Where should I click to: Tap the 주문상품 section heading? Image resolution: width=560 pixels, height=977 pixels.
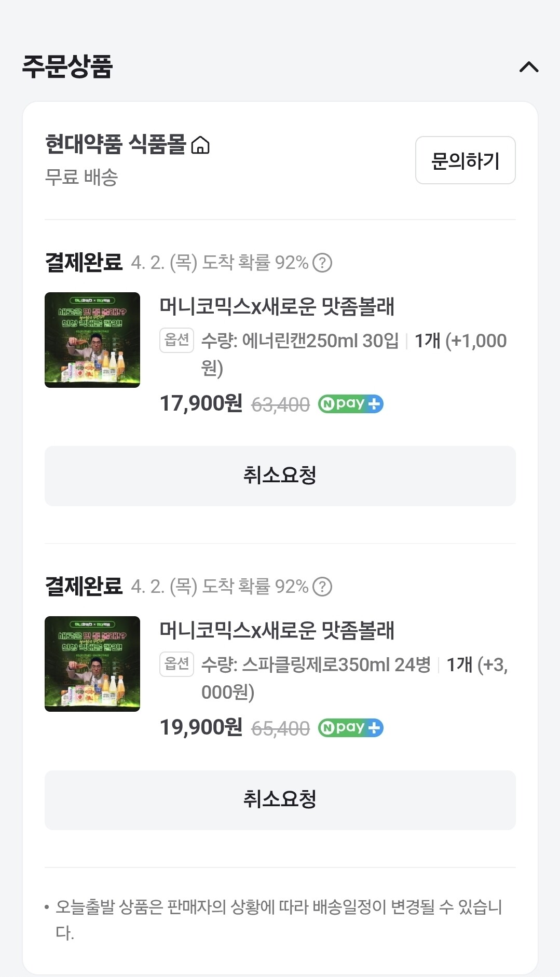pyautogui.click(x=67, y=66)
